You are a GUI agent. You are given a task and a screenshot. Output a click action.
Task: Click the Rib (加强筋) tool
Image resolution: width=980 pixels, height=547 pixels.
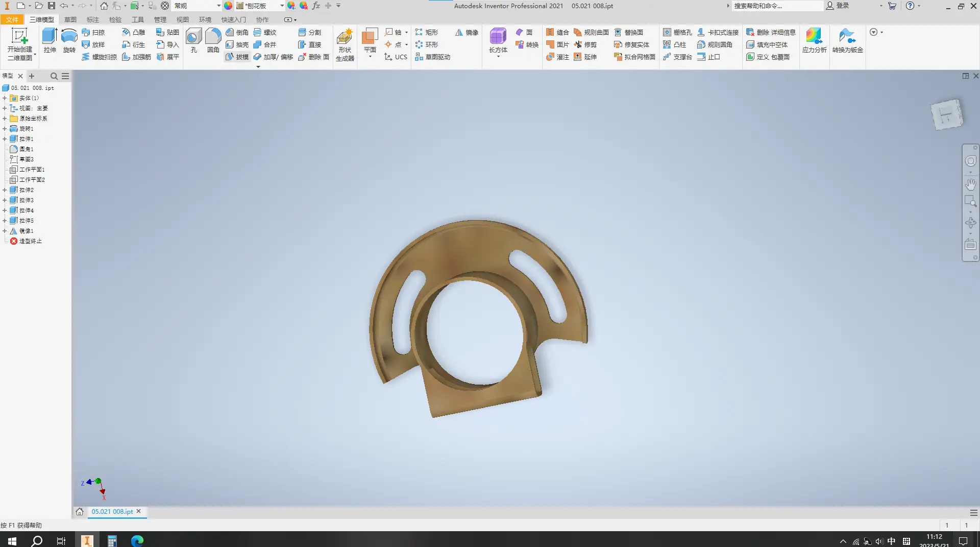(x=136, y=57)
